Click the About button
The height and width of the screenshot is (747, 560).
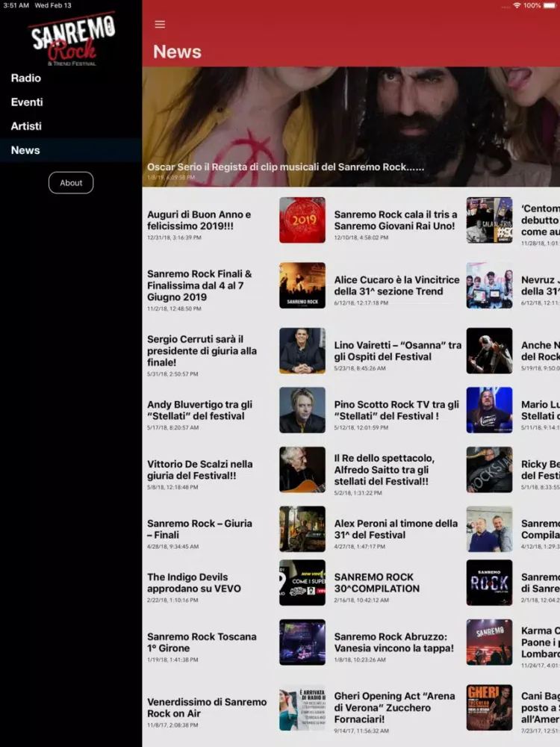point(71,183)
